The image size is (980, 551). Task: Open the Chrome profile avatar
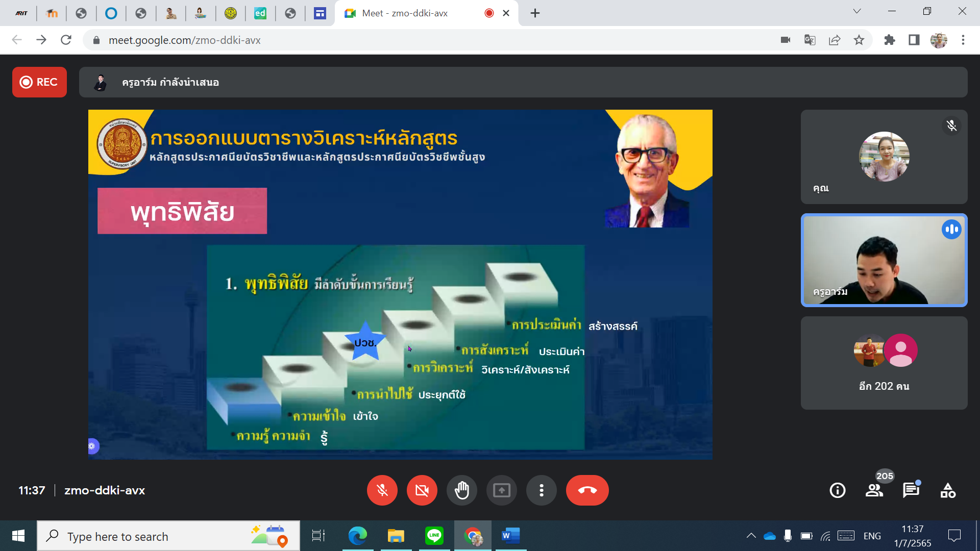point(939,40)
